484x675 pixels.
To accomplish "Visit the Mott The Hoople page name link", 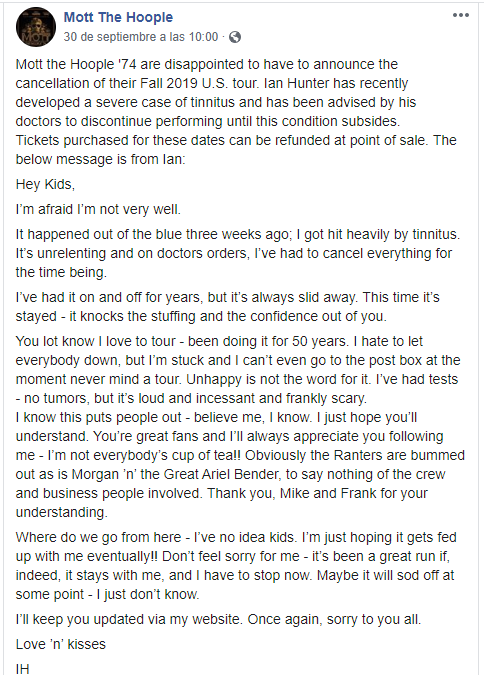I will point(118,17).
